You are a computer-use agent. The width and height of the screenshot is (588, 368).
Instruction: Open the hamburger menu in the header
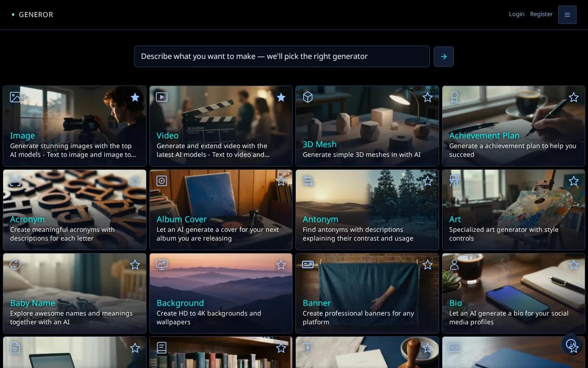pos(567,15)
